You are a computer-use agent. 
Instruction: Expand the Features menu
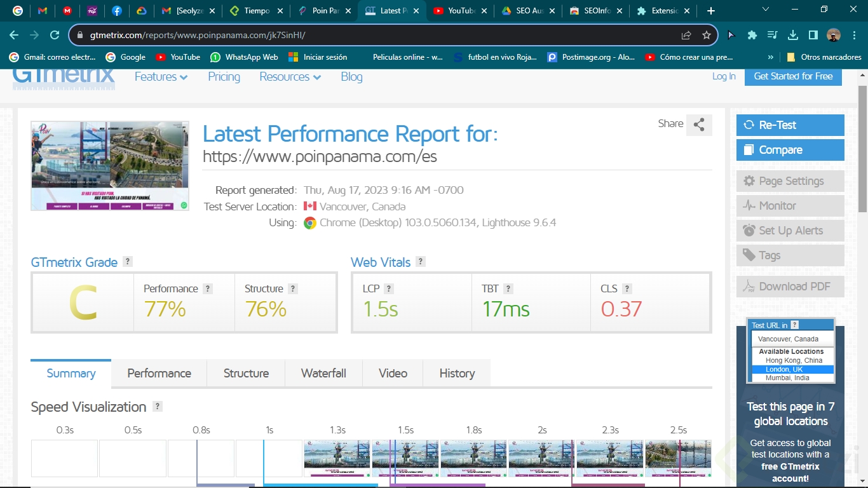pos(161,77)
